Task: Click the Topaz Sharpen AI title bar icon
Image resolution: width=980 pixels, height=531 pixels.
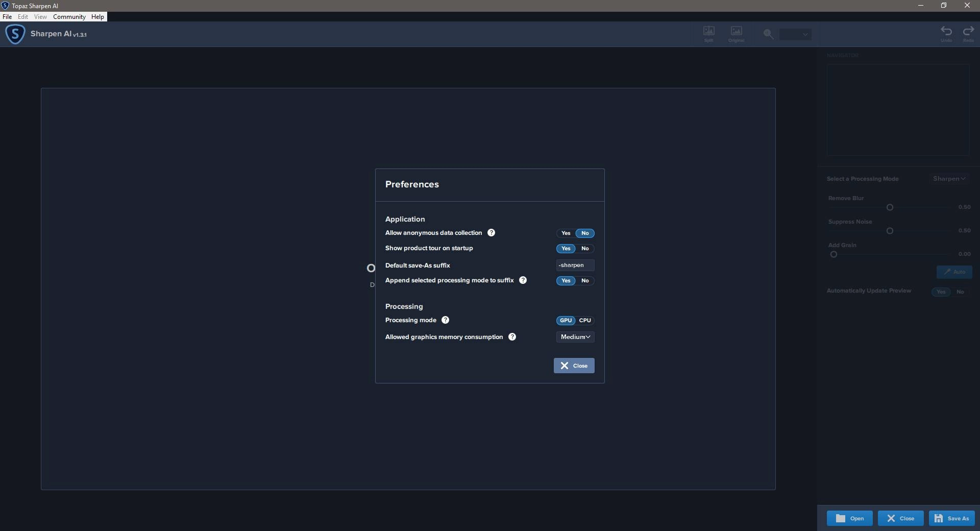Action: [5, 6]
